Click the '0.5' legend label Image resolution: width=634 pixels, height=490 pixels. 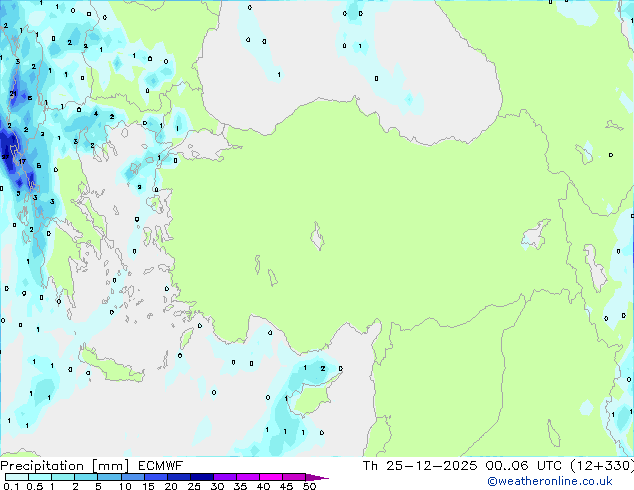34,486
